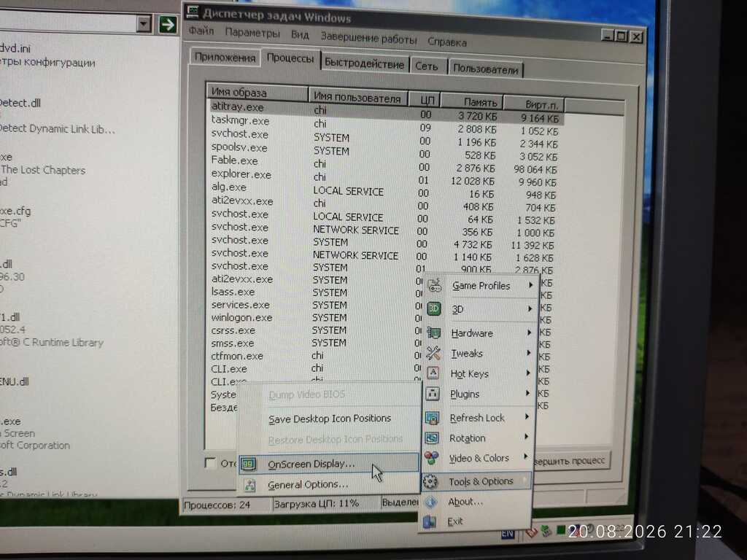
Task: Click the Завершить процесс button
Action: [571, 461]
